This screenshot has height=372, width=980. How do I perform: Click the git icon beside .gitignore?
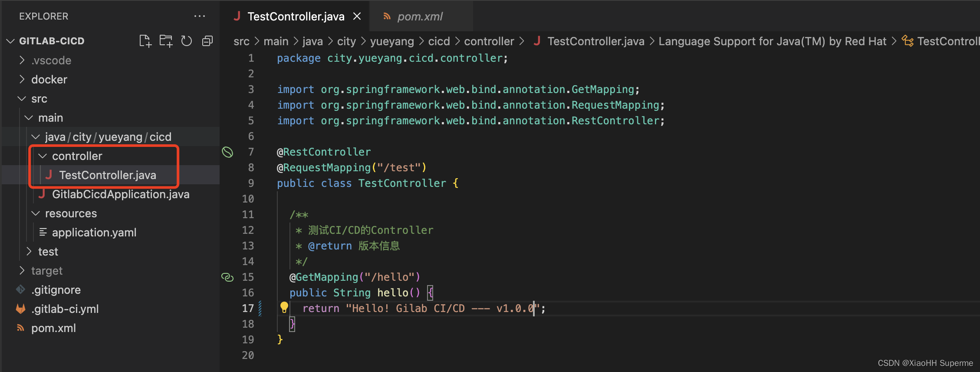click(x=20, y=289)
